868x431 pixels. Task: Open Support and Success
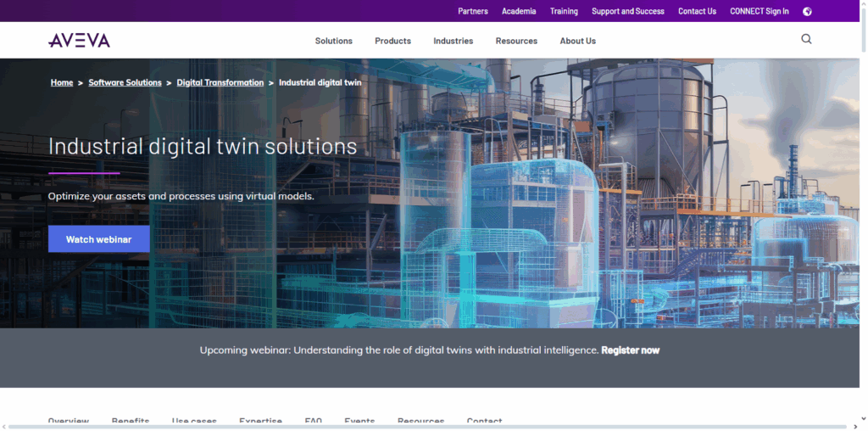(x=628, y=11)
